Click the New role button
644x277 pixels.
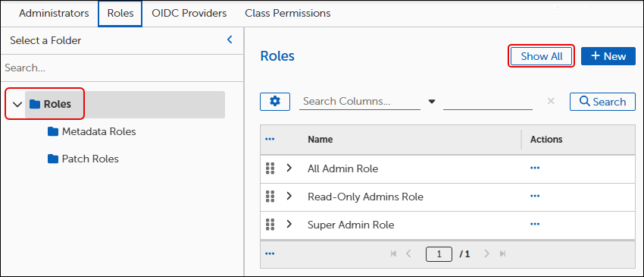click(608, 56)
